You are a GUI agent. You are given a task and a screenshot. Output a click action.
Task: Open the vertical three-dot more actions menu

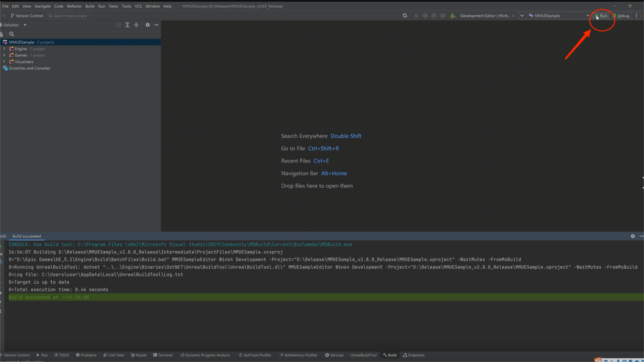tap(636, 16)
